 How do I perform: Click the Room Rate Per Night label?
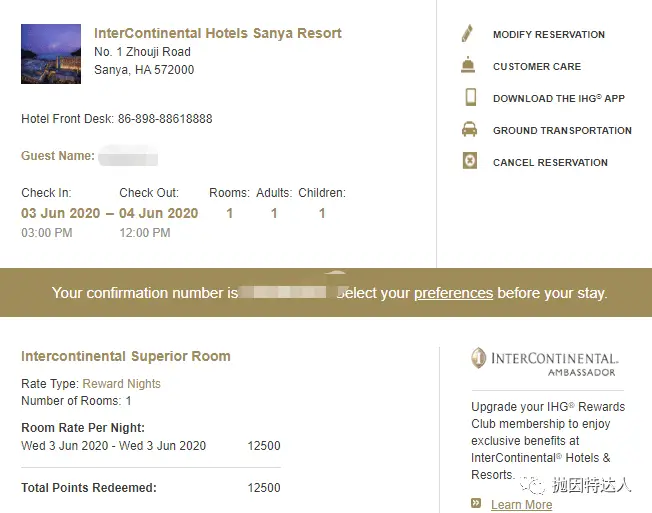[83, 428]
